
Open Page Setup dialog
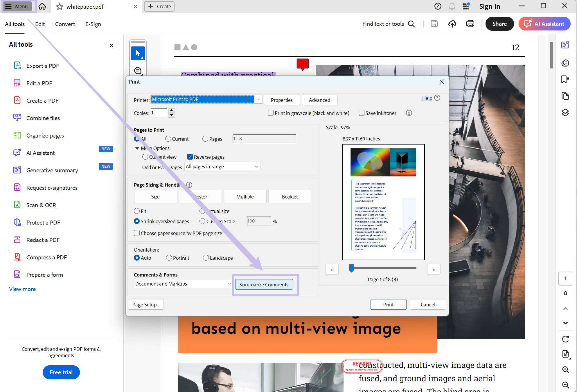coord(146,304)
